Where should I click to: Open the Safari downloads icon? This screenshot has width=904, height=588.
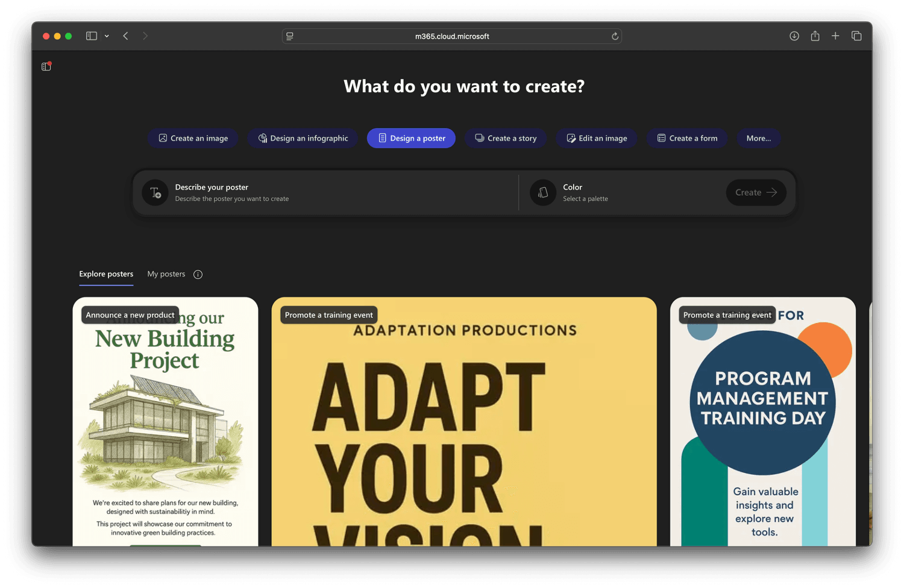coord(794,36)
